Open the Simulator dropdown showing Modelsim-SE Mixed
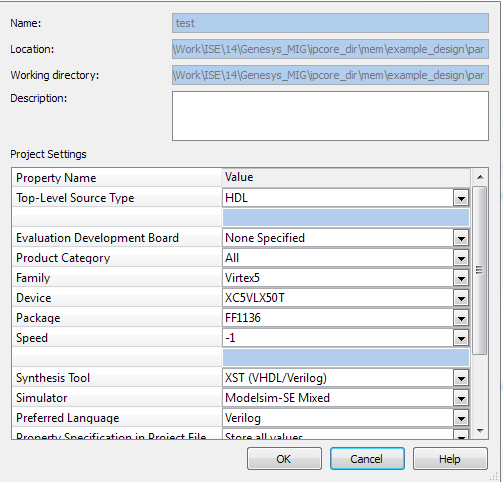Screen dimensions: 503x482 [461, 398]
